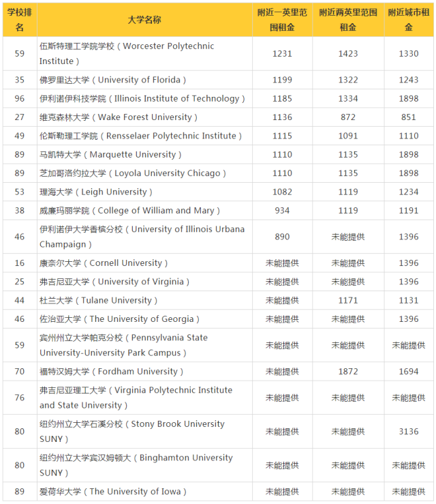Click Fordham two-mile rent 1872

pos(348,371)
